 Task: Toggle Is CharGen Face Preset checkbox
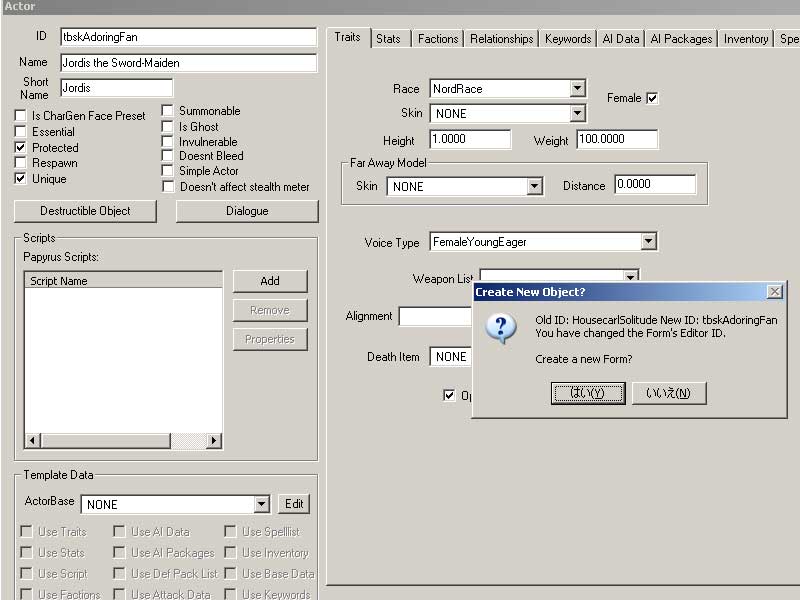click(20, 116)
